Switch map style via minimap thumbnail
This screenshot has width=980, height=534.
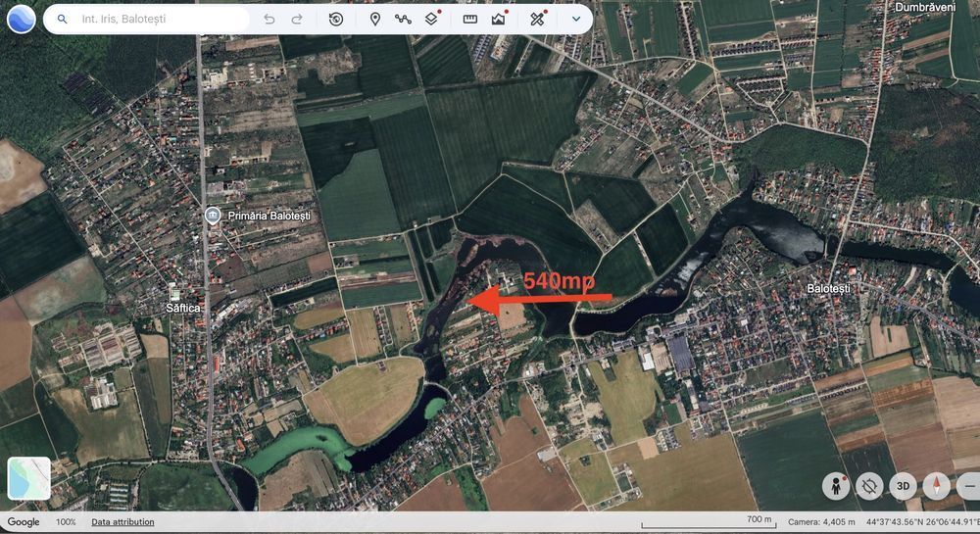click(28, 478)
